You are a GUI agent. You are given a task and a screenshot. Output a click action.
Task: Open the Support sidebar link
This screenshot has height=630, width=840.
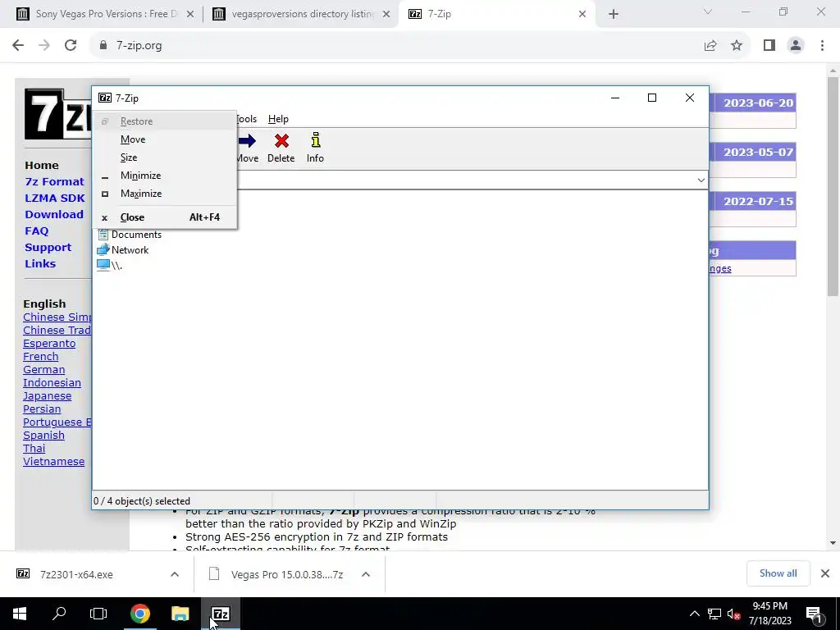click(x=48, y=248)
